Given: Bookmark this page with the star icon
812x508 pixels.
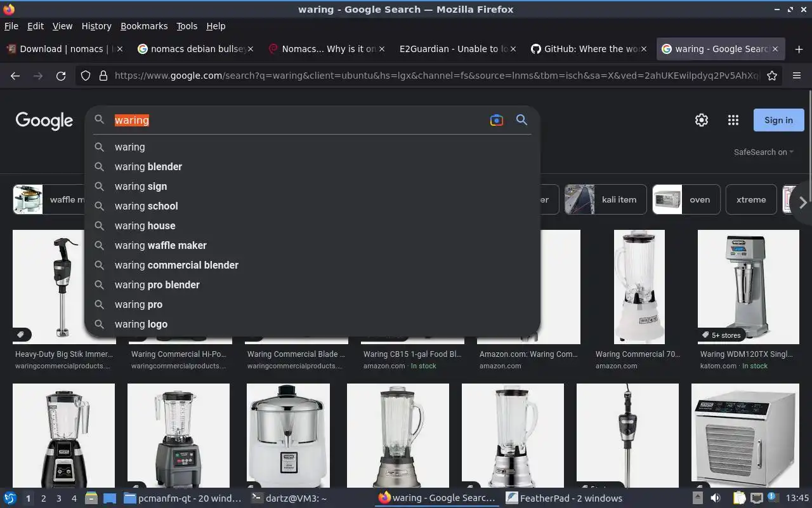Looking at the screenshot, I should [772, 76].
